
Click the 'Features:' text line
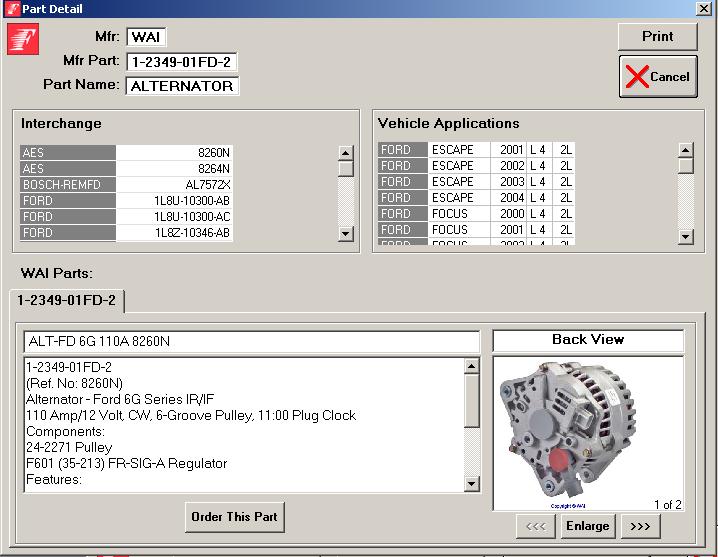click(x=54, y=480)
